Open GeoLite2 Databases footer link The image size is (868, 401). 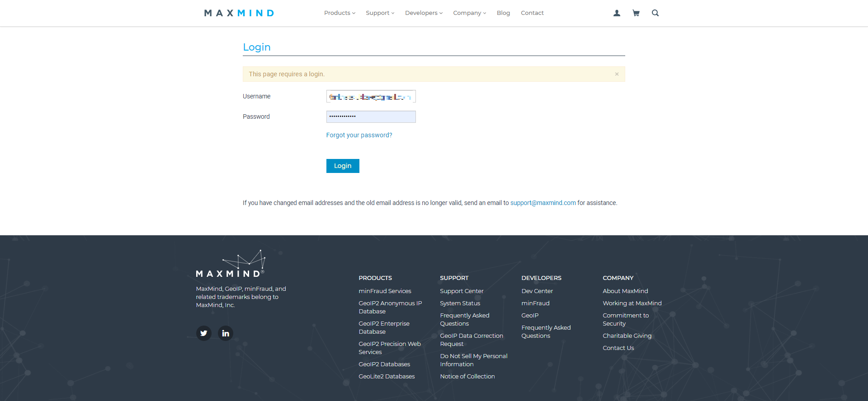click(387, 377)
